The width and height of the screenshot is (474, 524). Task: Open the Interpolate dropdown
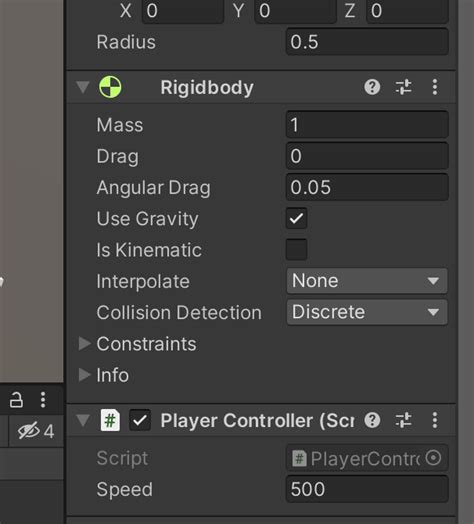pos(367,281)
